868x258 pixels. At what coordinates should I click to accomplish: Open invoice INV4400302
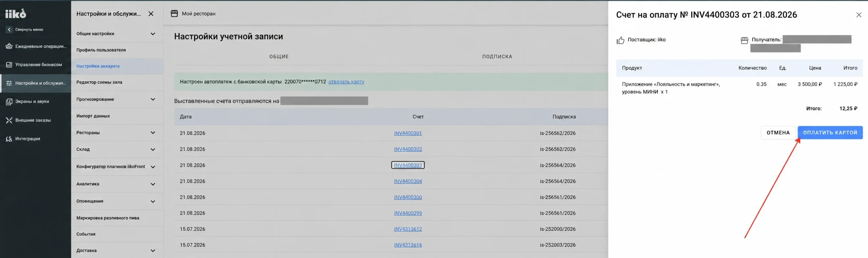click(x=408, y=149)
